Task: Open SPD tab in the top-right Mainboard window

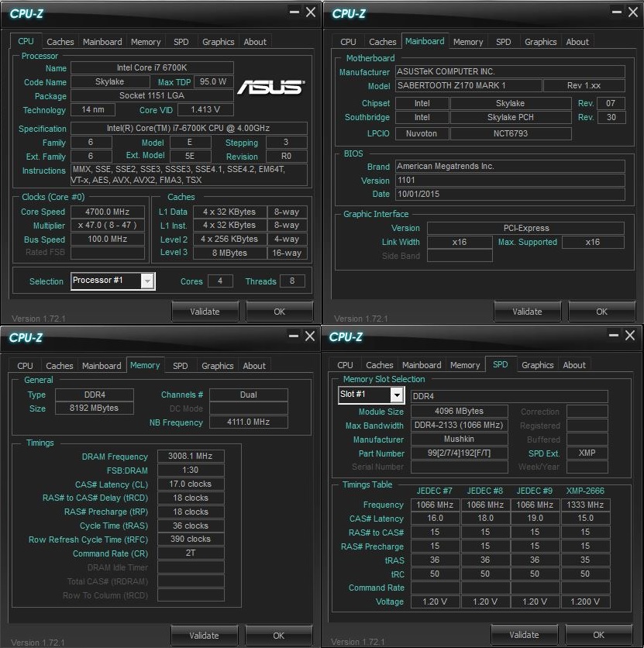Action: pyautogui.click(x=503, y=42)
